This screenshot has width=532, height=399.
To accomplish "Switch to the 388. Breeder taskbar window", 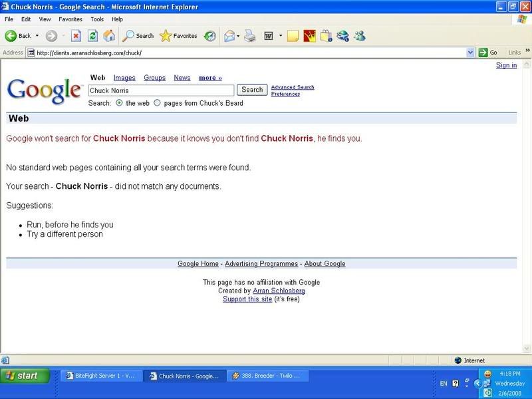I will (267, 376).
